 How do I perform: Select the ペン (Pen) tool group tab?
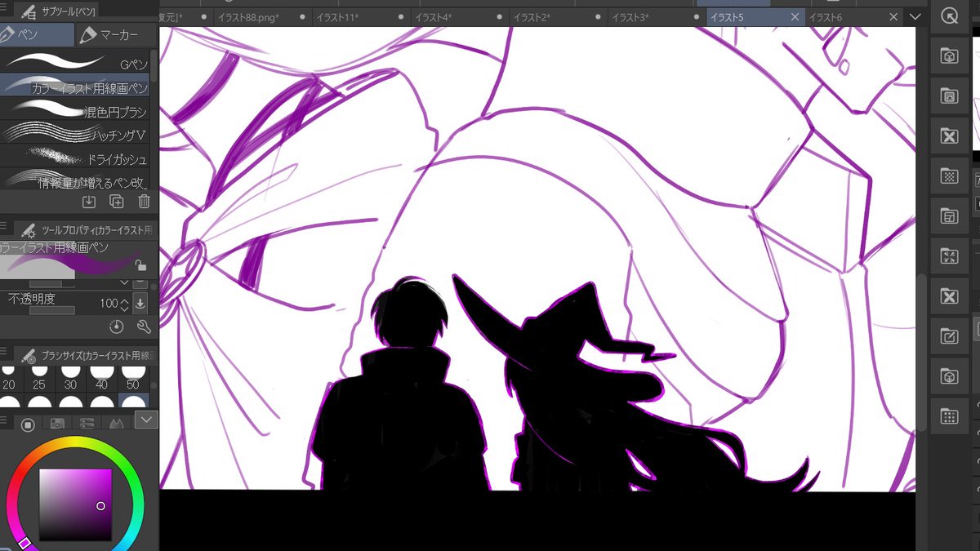36,35
